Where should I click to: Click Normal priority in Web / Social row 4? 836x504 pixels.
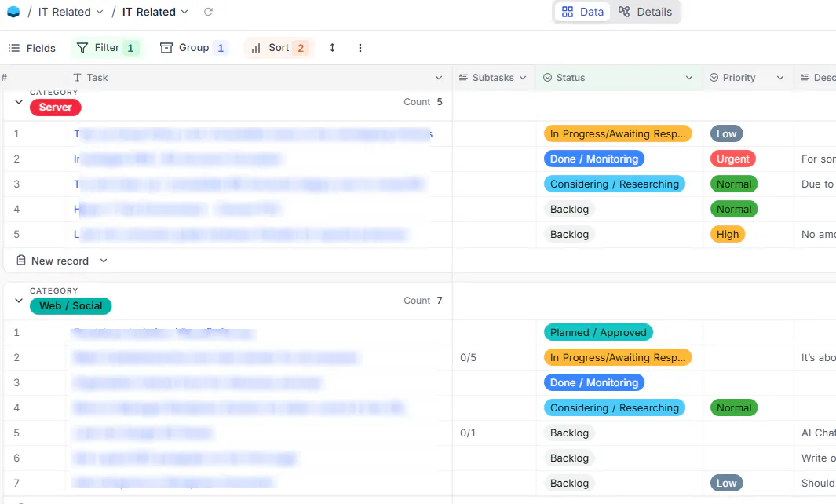[734, 407]
